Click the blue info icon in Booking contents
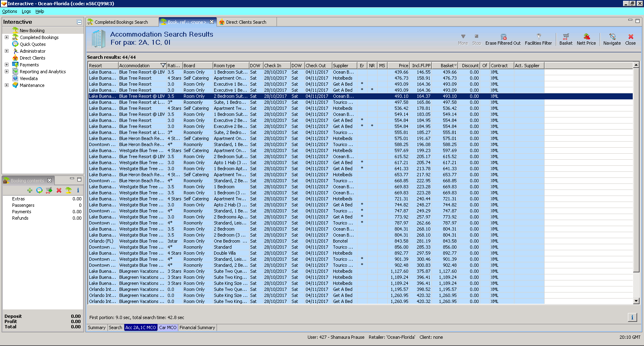 tap(78, 190)
